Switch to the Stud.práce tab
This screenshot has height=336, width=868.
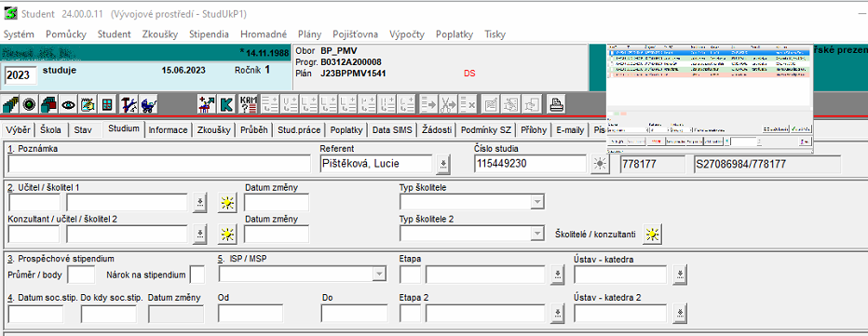coord(299,130)
